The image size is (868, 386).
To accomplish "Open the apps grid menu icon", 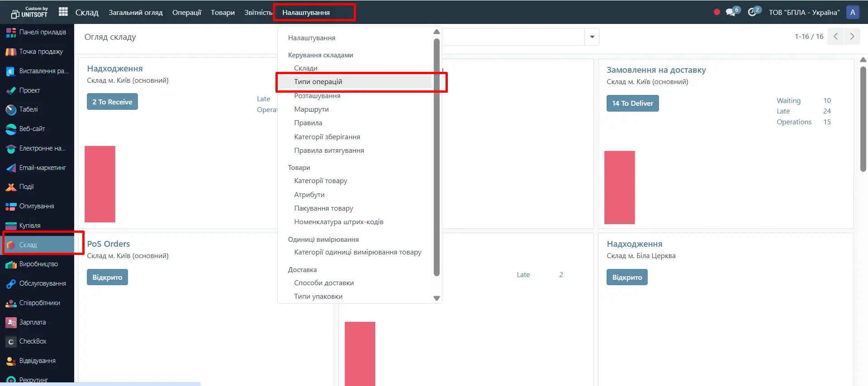I will [x=63, y=12].
